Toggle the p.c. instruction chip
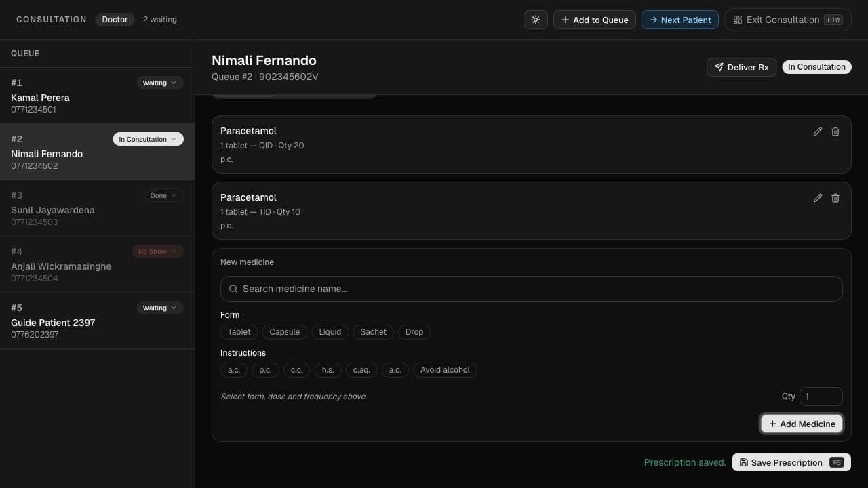The width and height of the screenshot is (868, 488). click(x=265, y=370)
